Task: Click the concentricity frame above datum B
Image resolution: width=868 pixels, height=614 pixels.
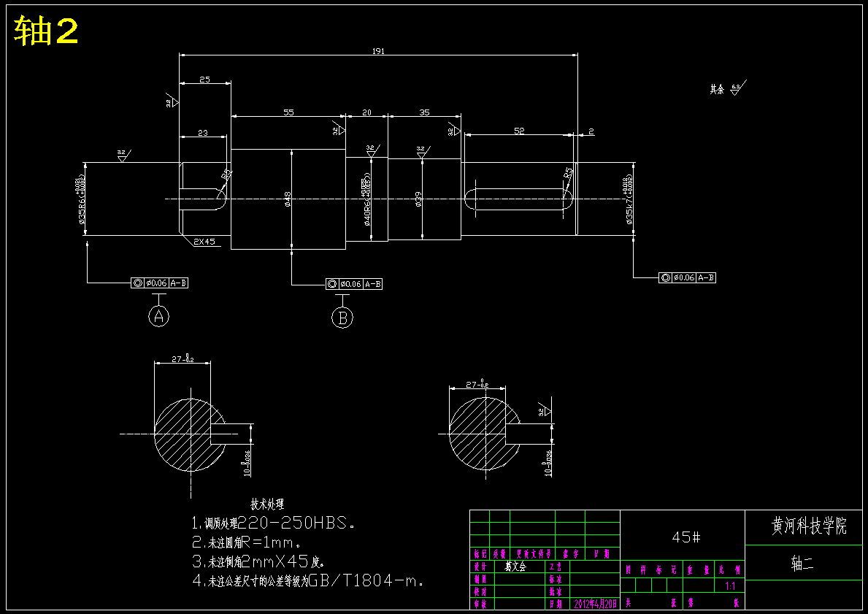Action: (354, 284)
